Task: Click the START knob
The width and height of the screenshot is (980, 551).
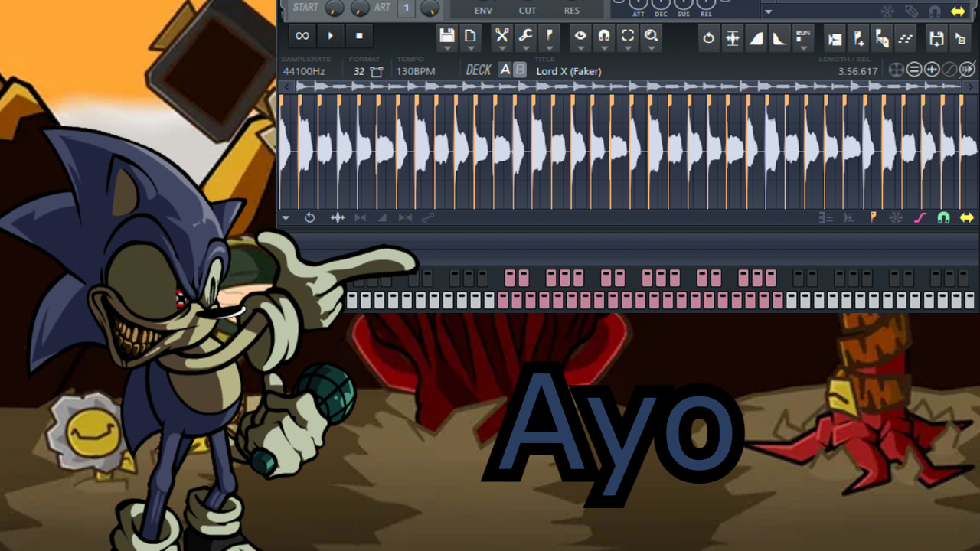Action: [335, 8]
